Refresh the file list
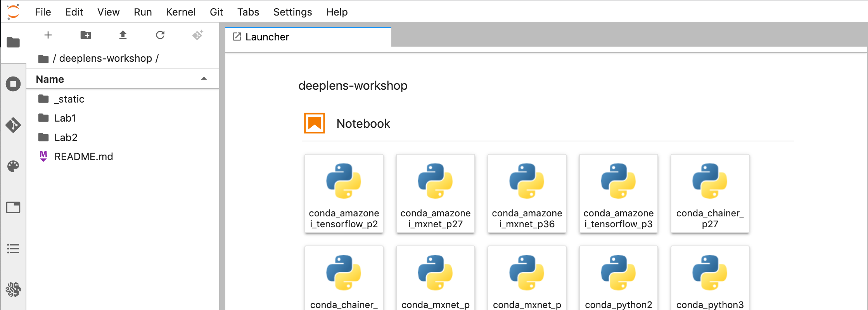 click(x=160, y=35)
